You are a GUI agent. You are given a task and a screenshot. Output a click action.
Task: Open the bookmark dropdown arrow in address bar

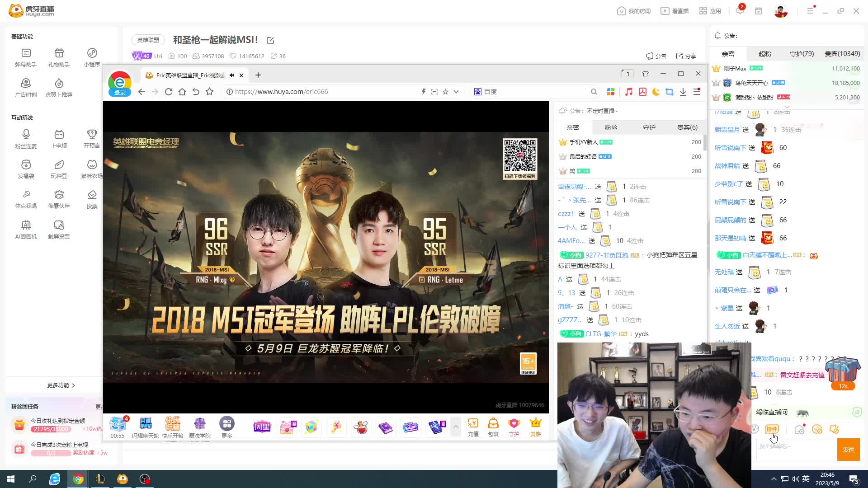[x=456, y=91]
